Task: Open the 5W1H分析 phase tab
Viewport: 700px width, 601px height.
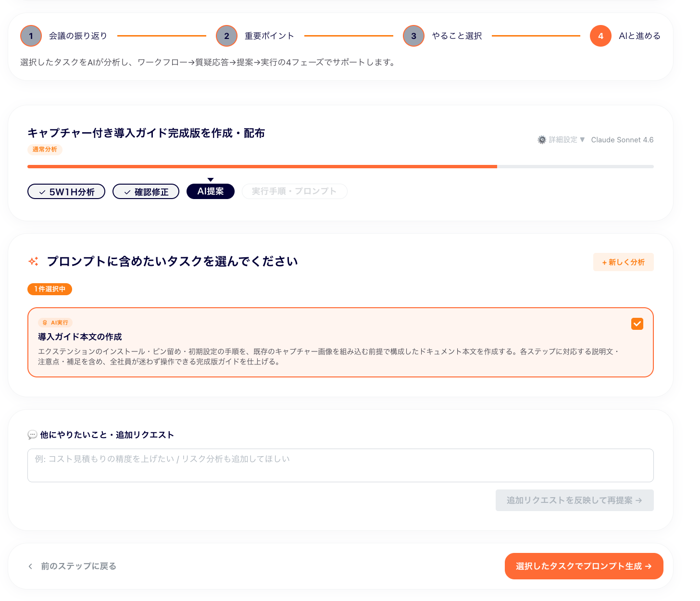Action: (66, 192)
